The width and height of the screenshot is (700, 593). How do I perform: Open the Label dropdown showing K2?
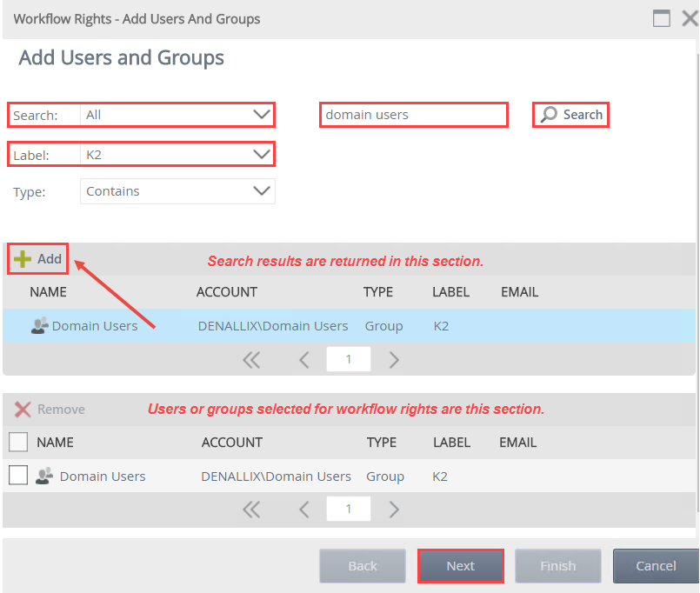tap(260, 154)
